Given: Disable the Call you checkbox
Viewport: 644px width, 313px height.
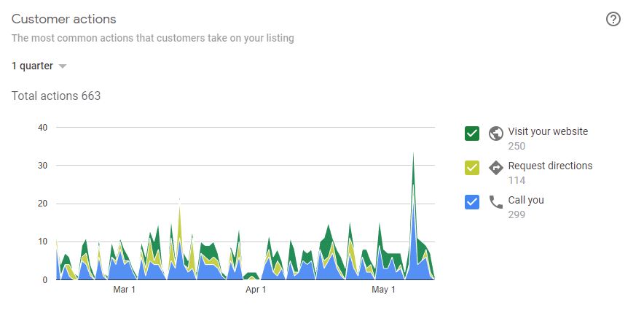Looking at the screenshot, I should [x=471, y=201].
